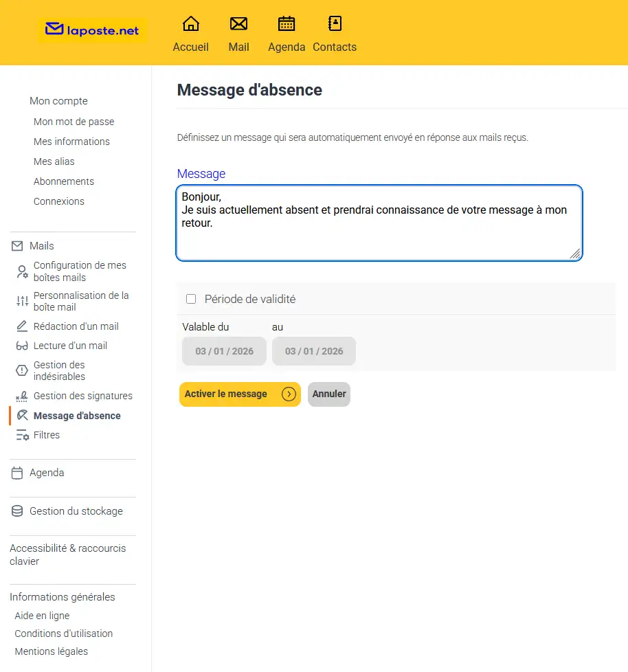Open Gestion des indésirables
The height and width of the screenshot is (672, 628).
pos(59,370)
